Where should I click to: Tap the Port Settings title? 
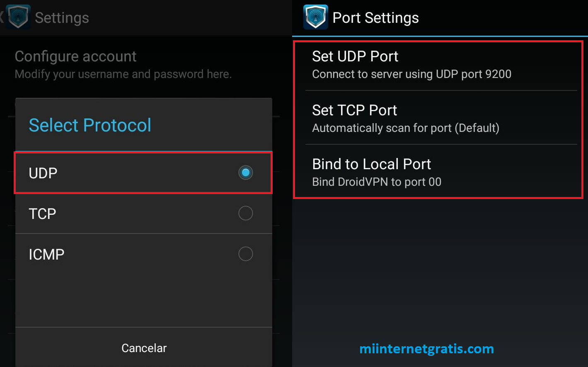pyautogui.click(x=375, y=18)
